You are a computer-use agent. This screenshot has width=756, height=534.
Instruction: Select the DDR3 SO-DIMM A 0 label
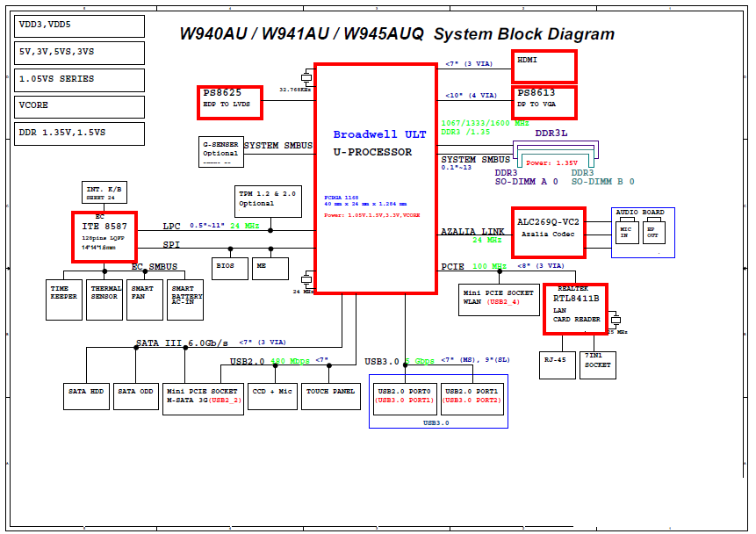pyautogui.click(x=527, y=177)
